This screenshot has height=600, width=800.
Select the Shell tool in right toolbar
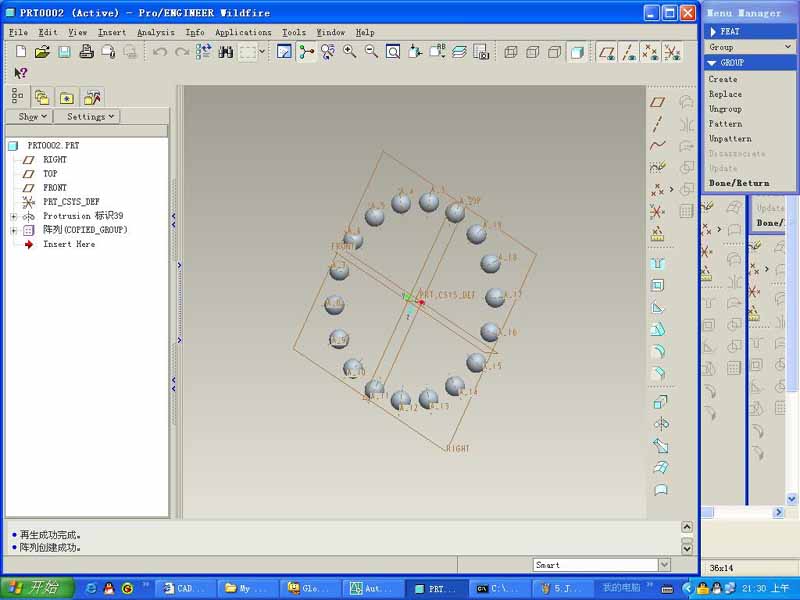[x=658, y=285]
